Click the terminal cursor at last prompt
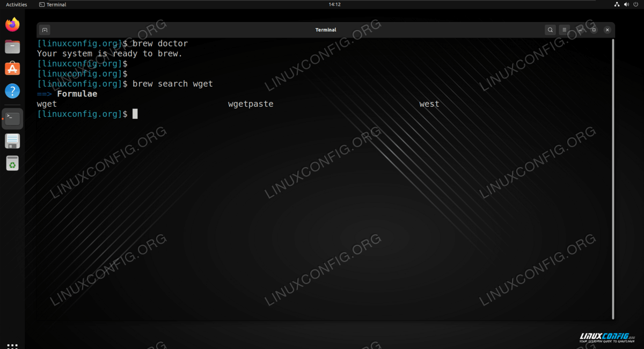 tap(135, 114)
